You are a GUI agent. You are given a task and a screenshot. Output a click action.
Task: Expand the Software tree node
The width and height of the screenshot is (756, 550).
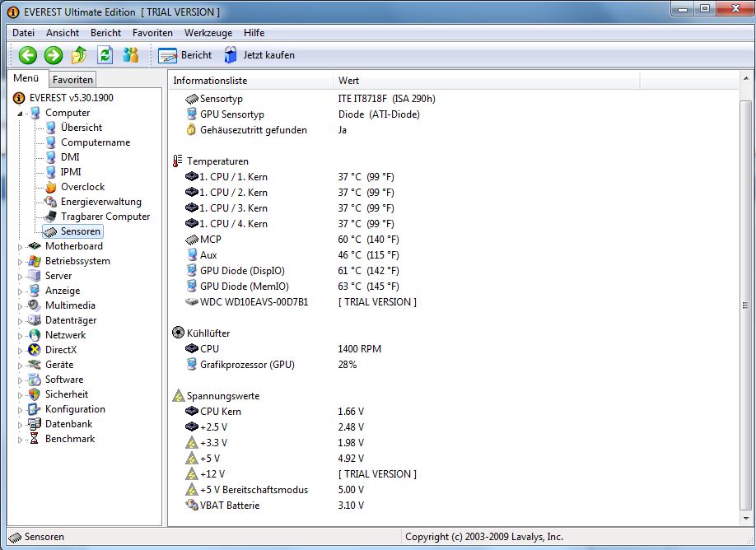tap(20, 380)
